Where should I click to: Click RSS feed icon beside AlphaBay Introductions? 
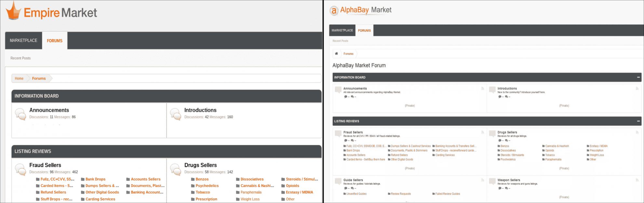pos(637,89)
